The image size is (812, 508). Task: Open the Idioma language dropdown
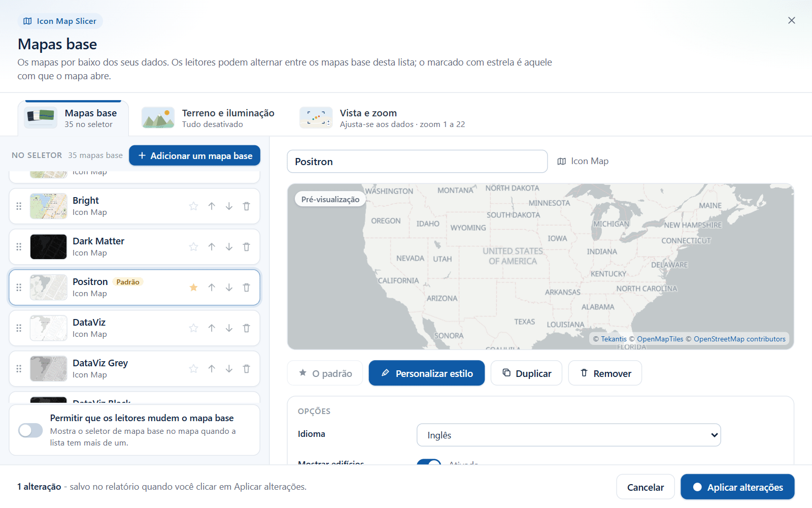(x=568, y=435)
